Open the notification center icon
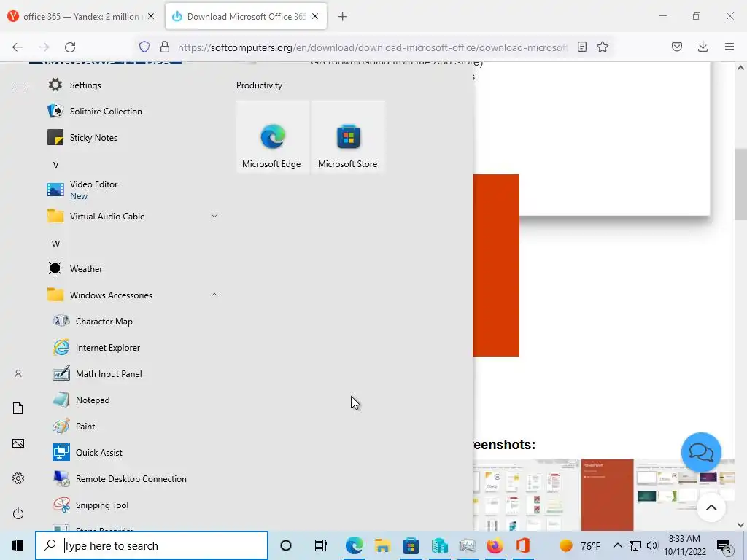 [x=724, y=545]
